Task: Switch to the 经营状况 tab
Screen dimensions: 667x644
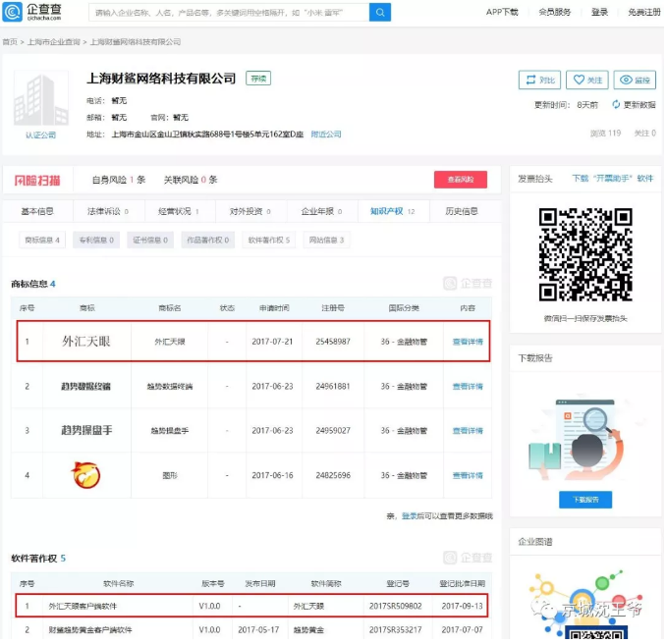Action: [x=180, y=212]
